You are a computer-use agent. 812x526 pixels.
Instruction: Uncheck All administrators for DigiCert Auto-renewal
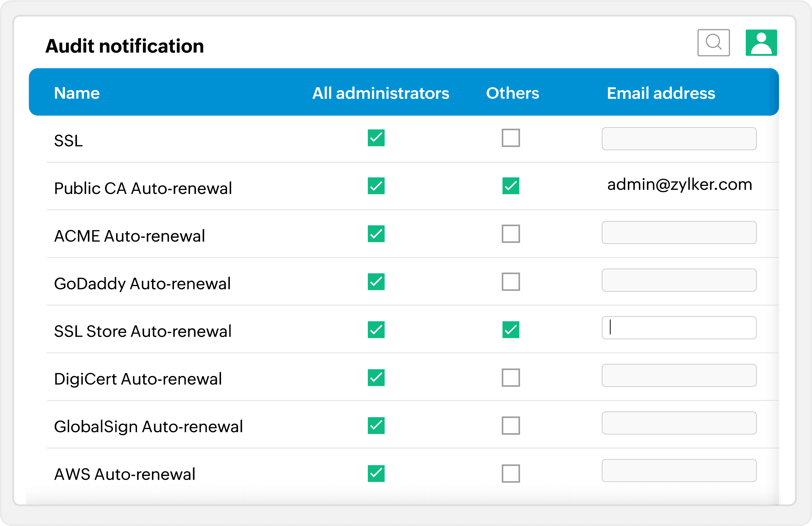[x=376, y=377]
